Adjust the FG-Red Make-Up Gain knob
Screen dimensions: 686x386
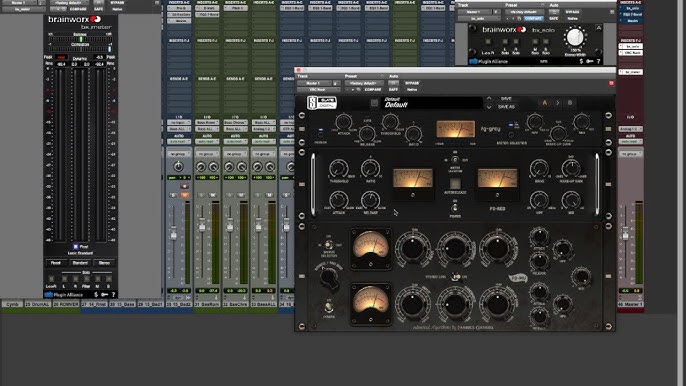pyautogui.click(x=571, y=168)
